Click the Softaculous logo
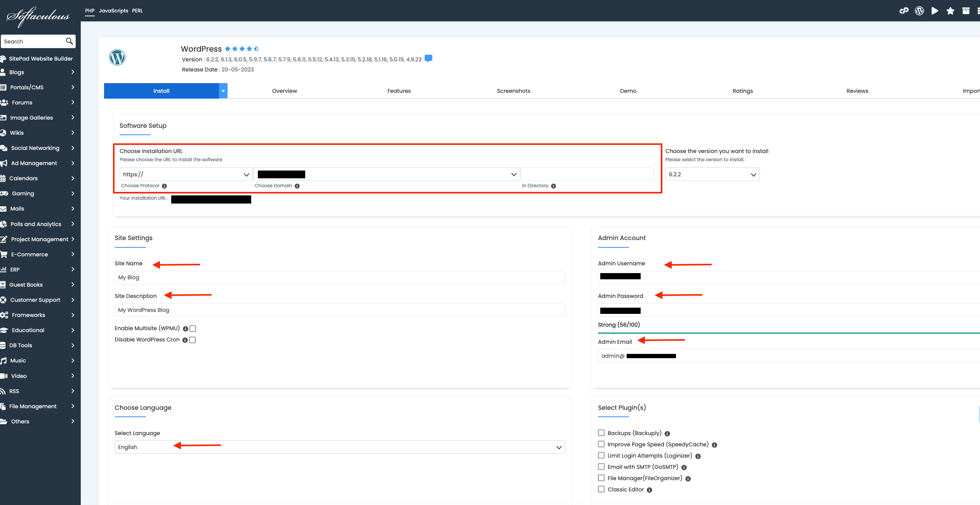 (x=38, y=16)
